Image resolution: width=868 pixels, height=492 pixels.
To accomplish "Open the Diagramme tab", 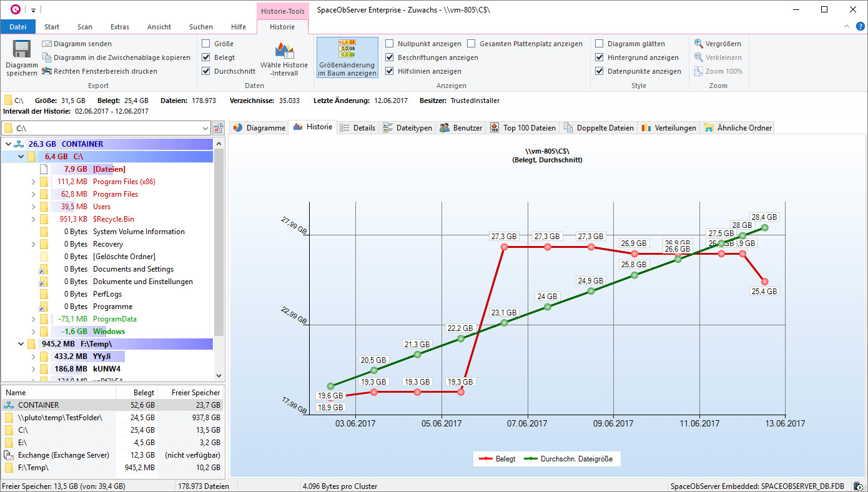I will point(259,128).
